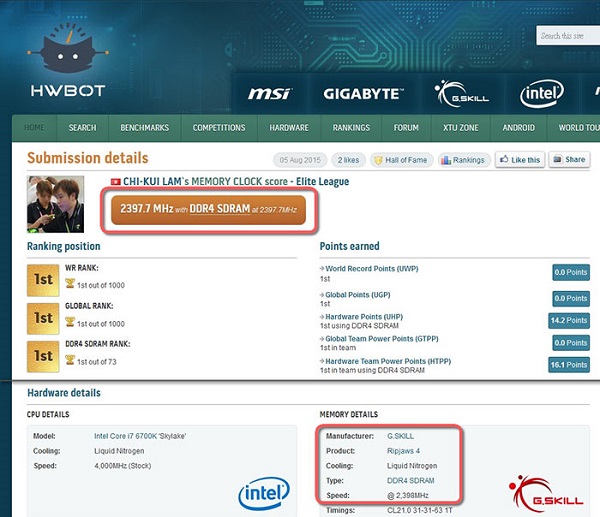Open the HOME menu item
Viewport: 600px width, 517px height.
pos(34,128)
